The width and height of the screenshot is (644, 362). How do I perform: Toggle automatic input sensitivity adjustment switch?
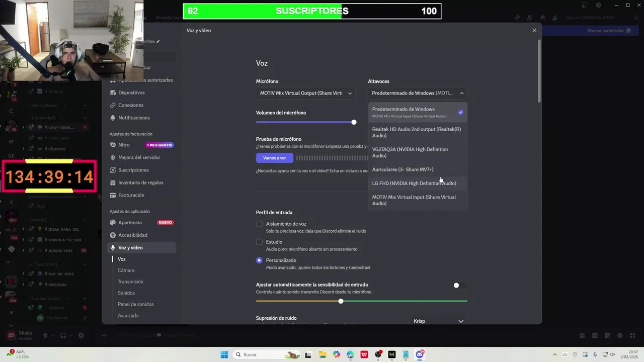click(x=460, y=285)
